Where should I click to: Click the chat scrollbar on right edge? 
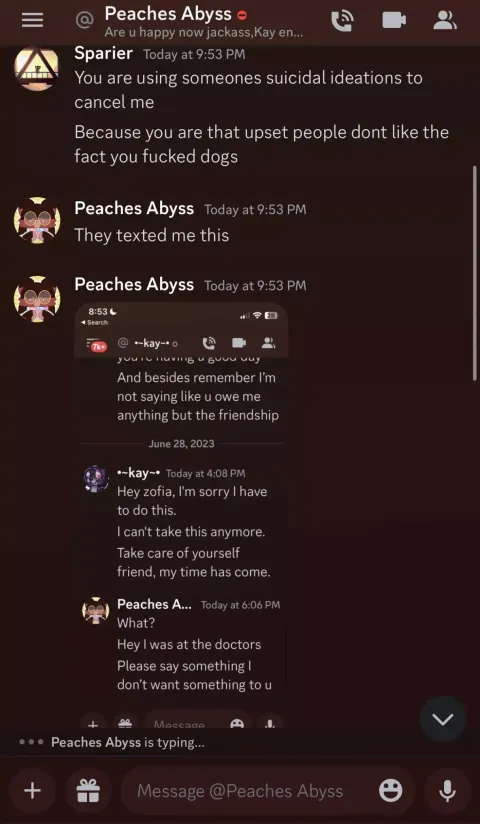tap(475, 273)
